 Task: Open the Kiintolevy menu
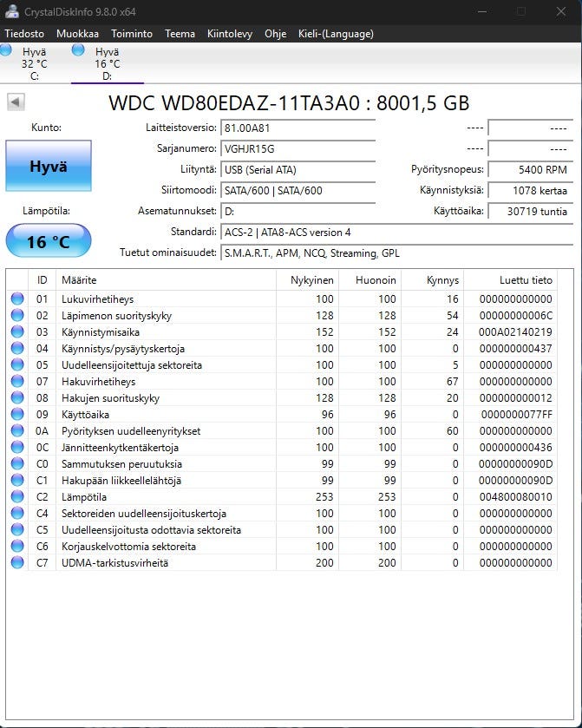pos(230,34)
